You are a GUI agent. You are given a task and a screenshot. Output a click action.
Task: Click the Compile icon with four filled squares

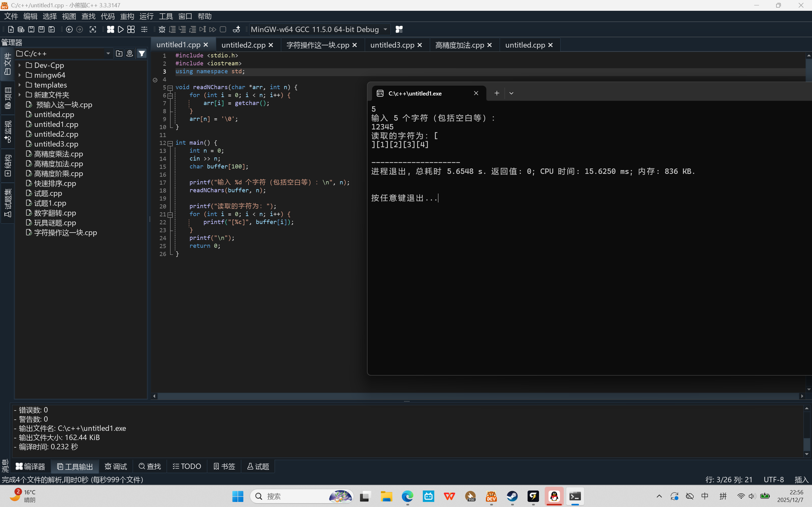tap(110, 30)
